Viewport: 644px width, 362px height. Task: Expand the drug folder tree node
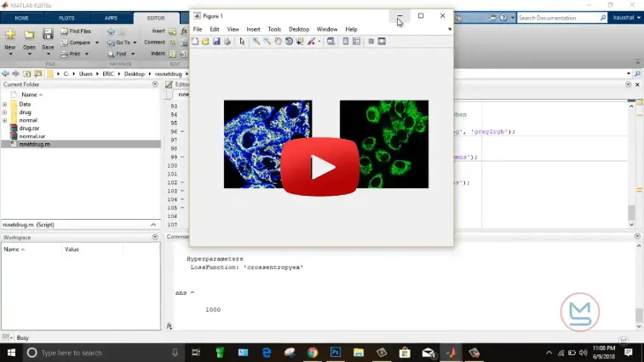[4, 112]
